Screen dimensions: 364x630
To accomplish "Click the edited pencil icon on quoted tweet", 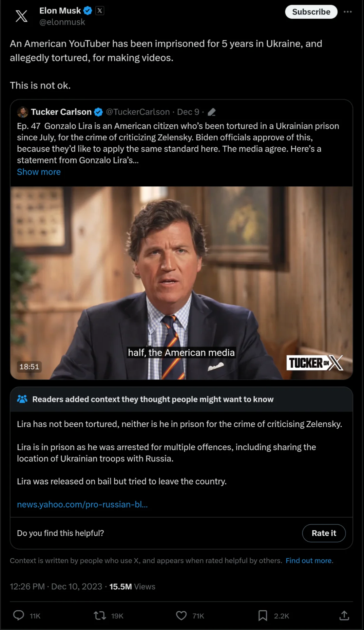I will (x=212, y=112).
